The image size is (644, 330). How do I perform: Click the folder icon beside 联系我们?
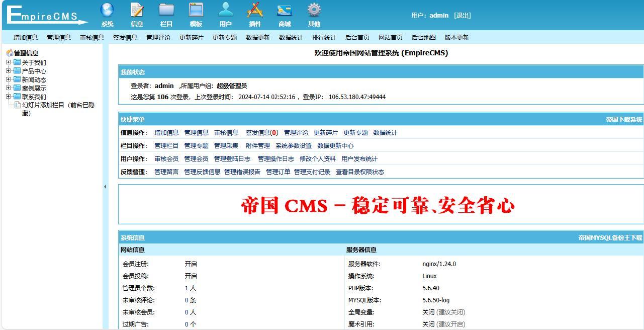pyautogui.click(x=17, y=97)
